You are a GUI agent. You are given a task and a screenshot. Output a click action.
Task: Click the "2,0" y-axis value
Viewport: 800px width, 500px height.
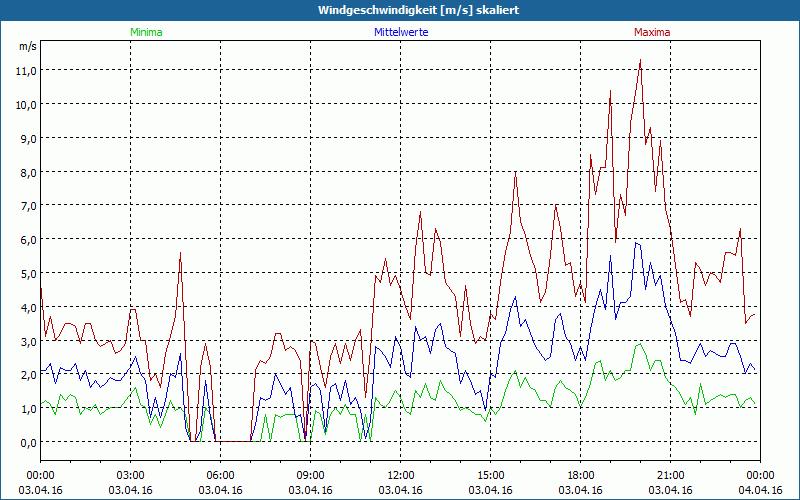pos(29,374)
